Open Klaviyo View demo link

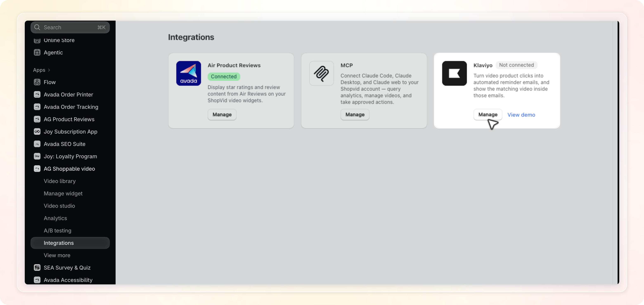521,115
